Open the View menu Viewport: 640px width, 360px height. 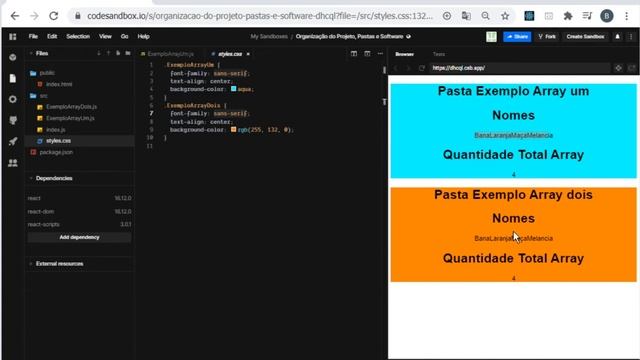pos(105,37)
